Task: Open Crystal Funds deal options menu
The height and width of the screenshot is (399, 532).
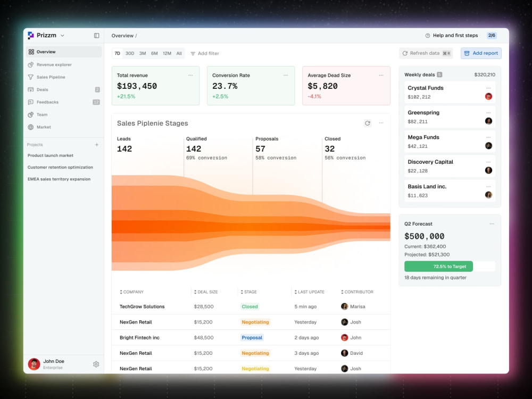Action: tap(488, 88)
